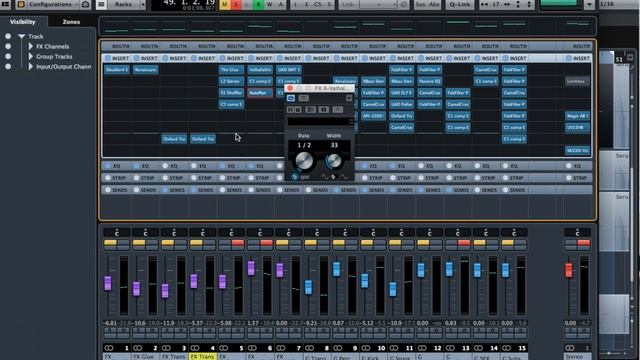Toggle the W write automation button in toolbar
This screenshot has width=640, height=360.
click(269, 4)
